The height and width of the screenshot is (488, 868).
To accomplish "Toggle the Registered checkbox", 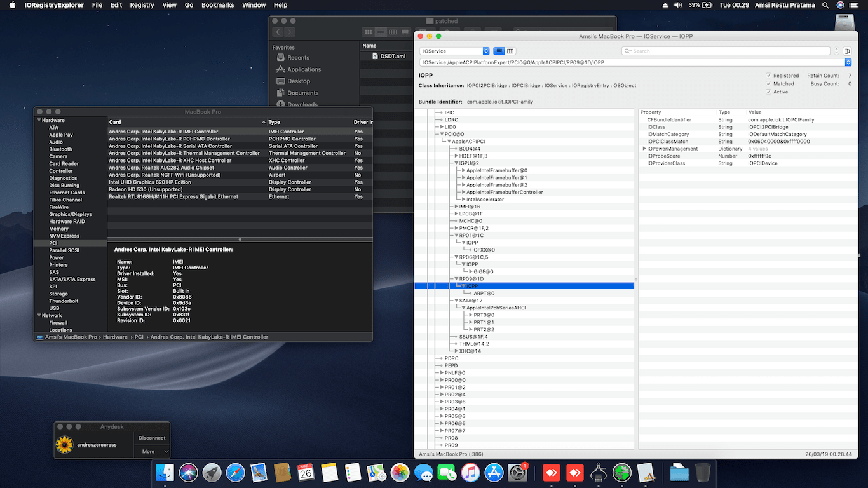I will click(768, 76).
